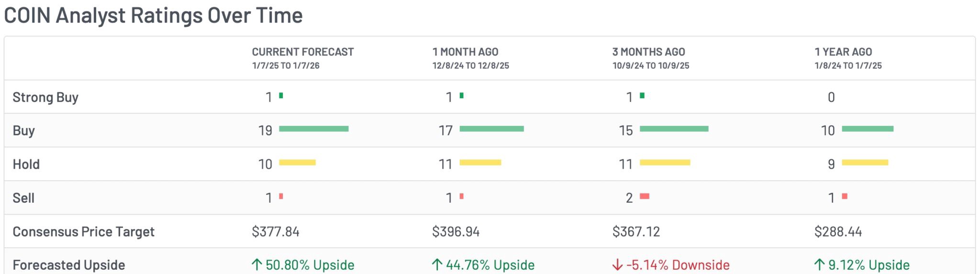Click the green up arrow beside 50.80% Upside
Image resolution: width=980 pixels, height=274 pixels.
point(256,265)
